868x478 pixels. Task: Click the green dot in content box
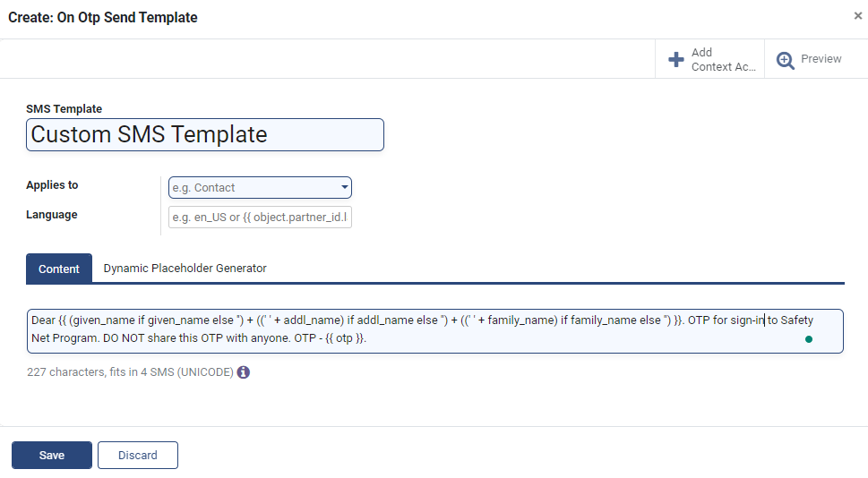pos(809,339)
